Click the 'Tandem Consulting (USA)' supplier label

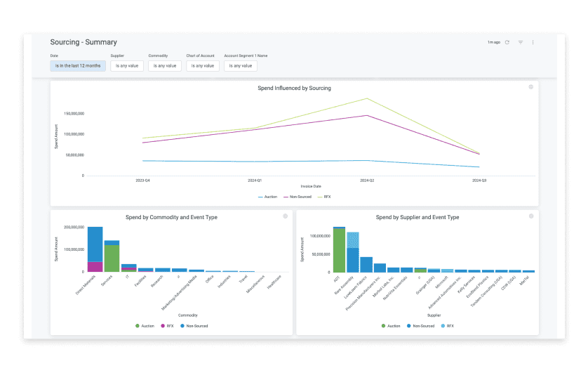486,292
